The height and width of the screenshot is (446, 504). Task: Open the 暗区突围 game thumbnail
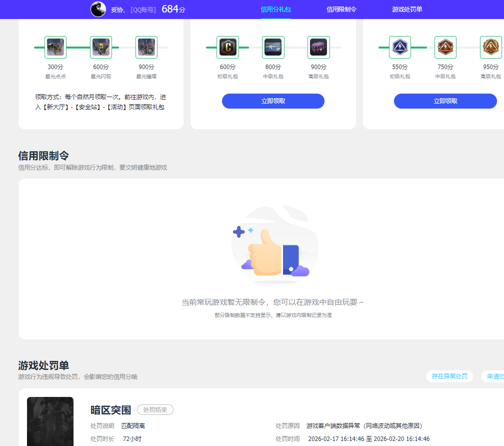(50, 421)
